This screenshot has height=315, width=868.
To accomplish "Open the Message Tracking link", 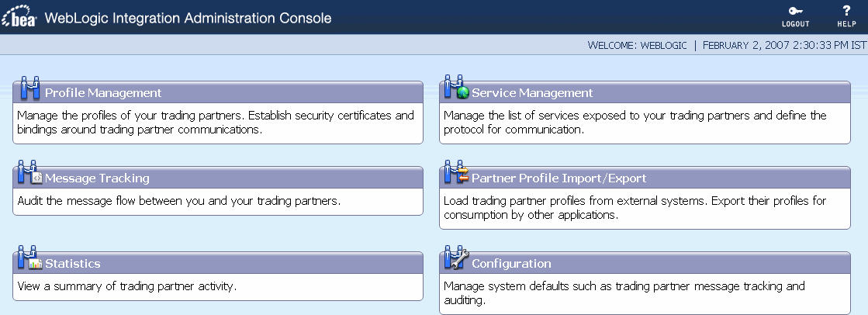I will click(97, 178).
